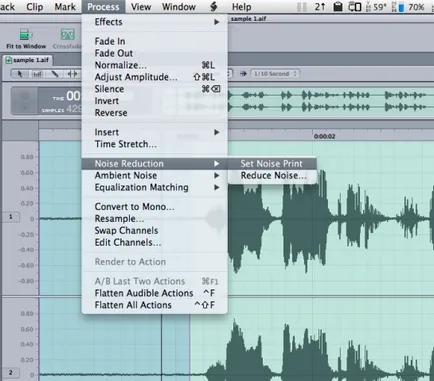This screenshot has height=381, width=434.
Task: Open the 1/10 Second snap dropdown
Action: point(275,74)
